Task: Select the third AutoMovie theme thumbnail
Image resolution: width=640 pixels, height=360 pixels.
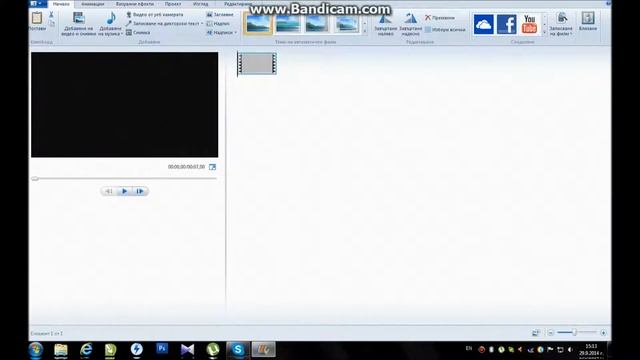Action: [317, 23]
